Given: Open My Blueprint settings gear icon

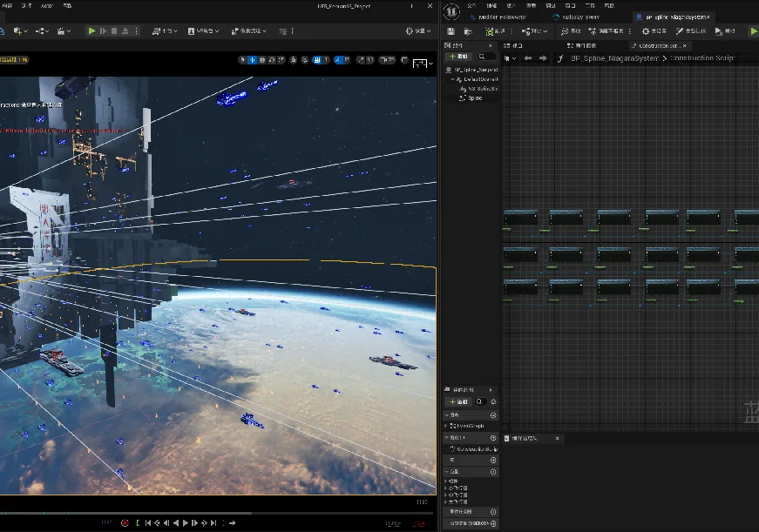Looking at the screenshot, I should tap(494, 402).
